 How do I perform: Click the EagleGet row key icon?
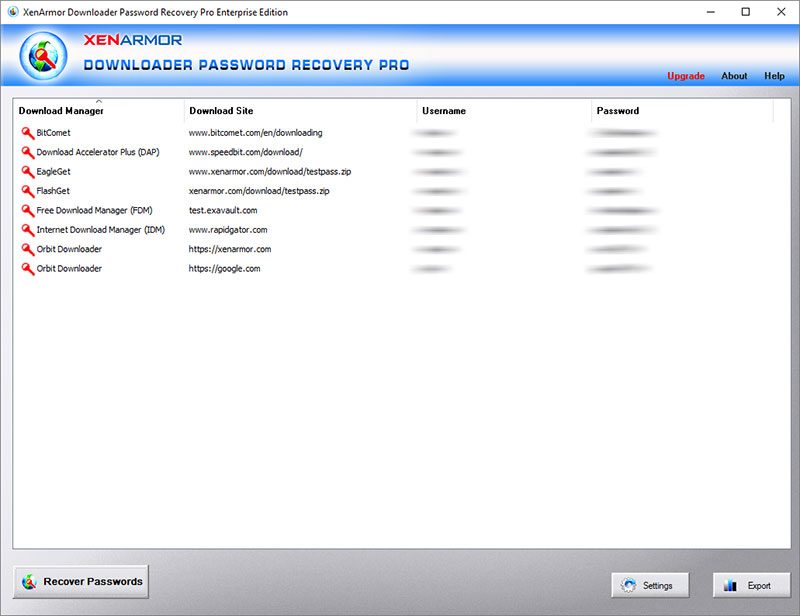pos(28,172)
